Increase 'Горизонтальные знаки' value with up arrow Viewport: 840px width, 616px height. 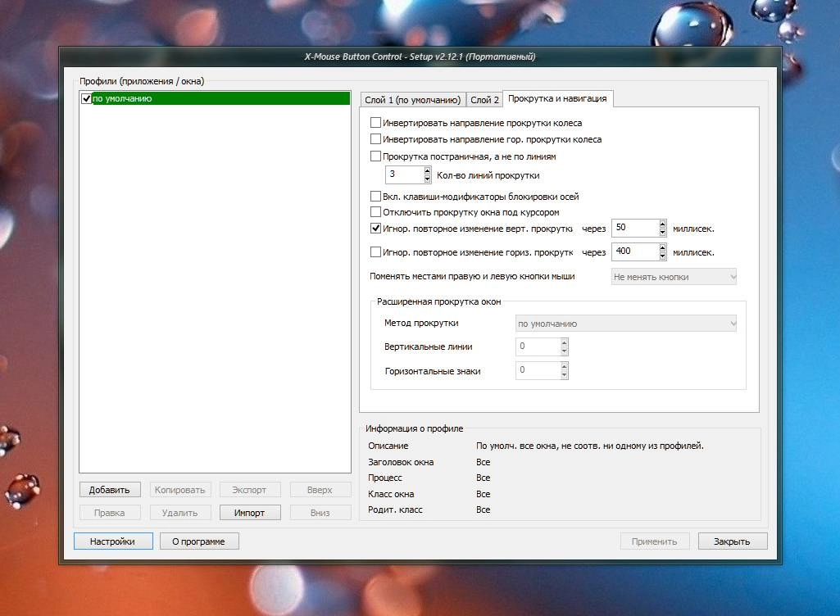pos(564,366)
